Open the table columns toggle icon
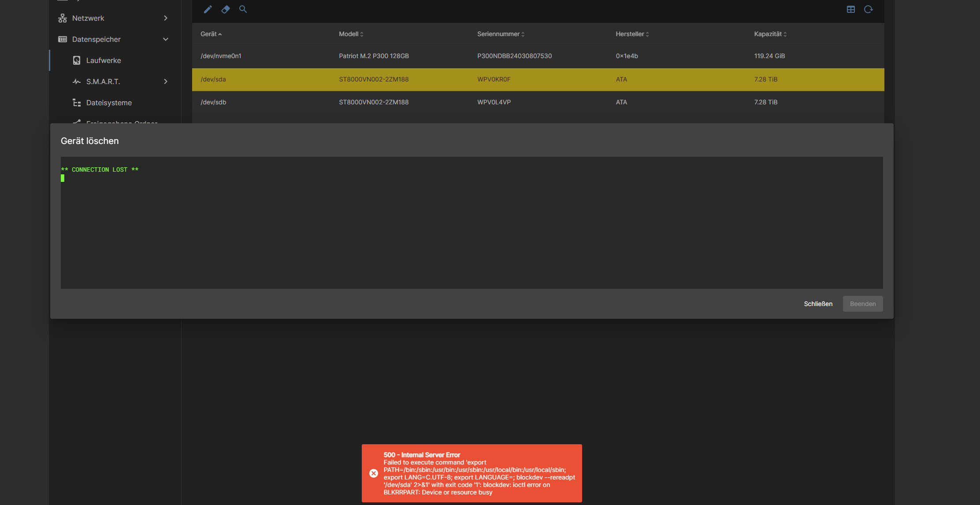The image size is (980, 505). point(850,9)
